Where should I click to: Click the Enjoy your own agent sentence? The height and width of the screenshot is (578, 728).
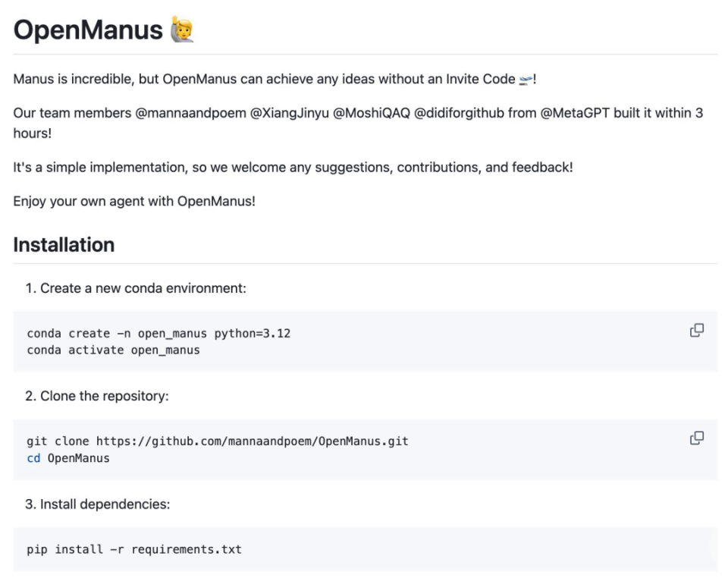tap(134, 202)
